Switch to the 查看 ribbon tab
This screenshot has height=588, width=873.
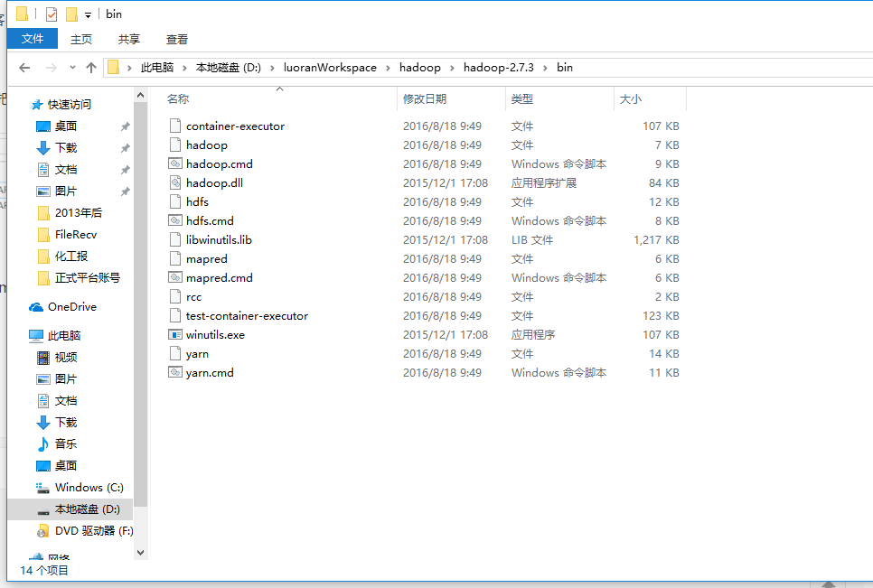176,39
